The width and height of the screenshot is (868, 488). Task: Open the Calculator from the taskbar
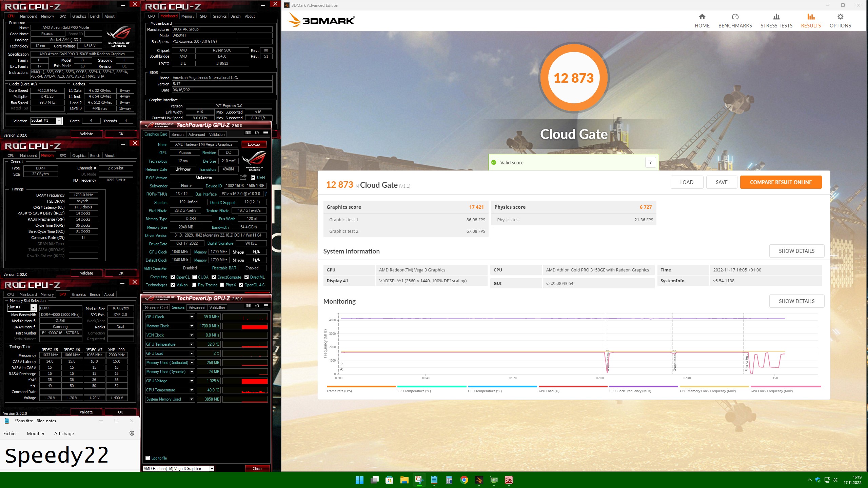(x=449, y=480)
